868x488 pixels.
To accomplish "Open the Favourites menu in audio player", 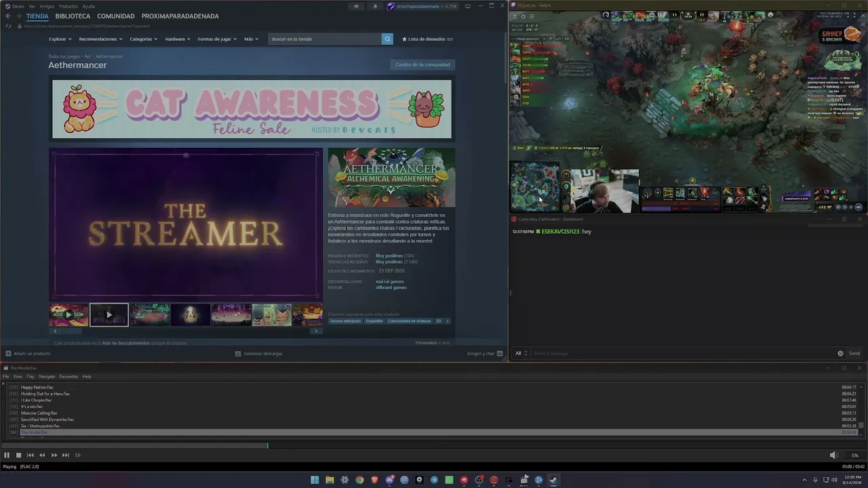I will click(x=68, y=376).
